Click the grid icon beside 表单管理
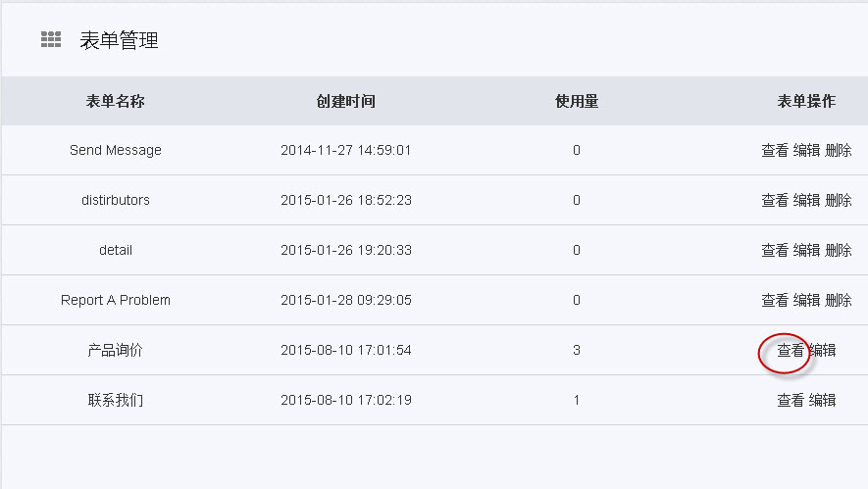 pos(51,40)
